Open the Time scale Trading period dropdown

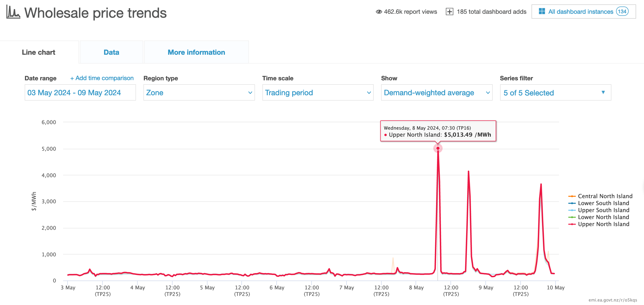coord(318,92)
